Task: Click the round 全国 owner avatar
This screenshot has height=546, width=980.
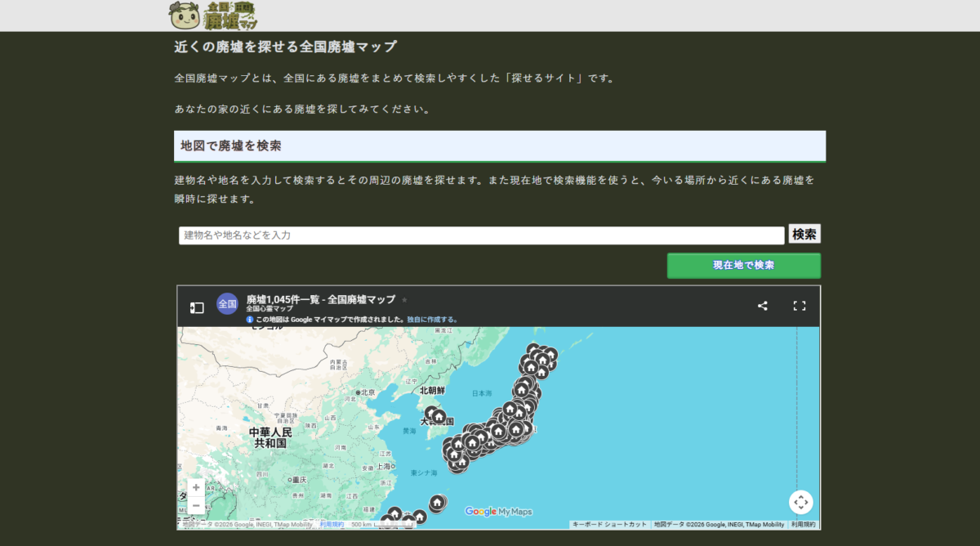Action: [227, 303]
